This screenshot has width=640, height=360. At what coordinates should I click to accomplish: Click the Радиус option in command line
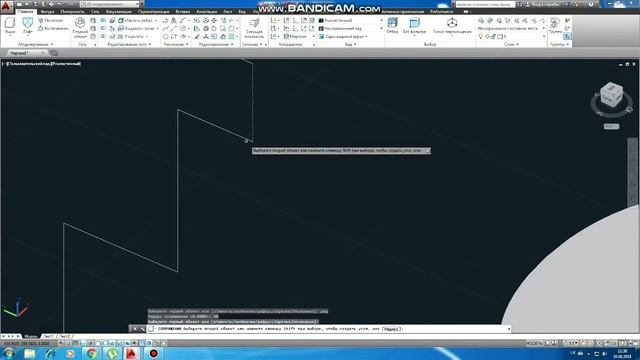click(392, 329)
